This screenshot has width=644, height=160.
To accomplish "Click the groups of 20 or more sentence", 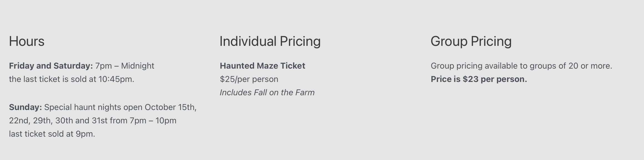I will (521, 66).
